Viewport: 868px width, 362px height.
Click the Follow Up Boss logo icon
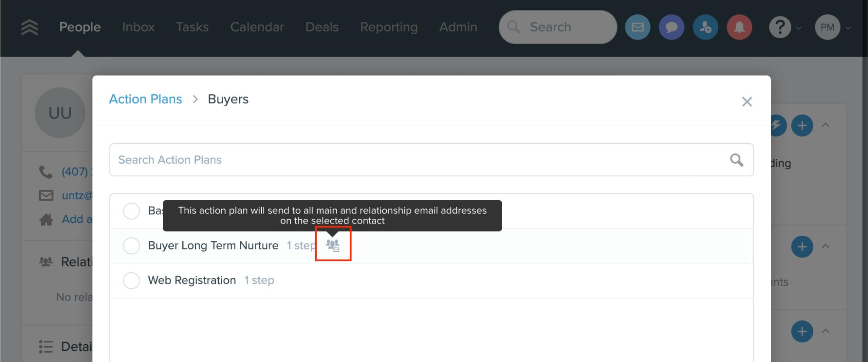coord(30,27)
